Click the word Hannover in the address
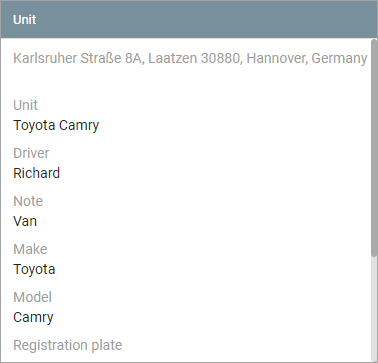This screenshot has width=378, height=363. (x=277, y=58)
